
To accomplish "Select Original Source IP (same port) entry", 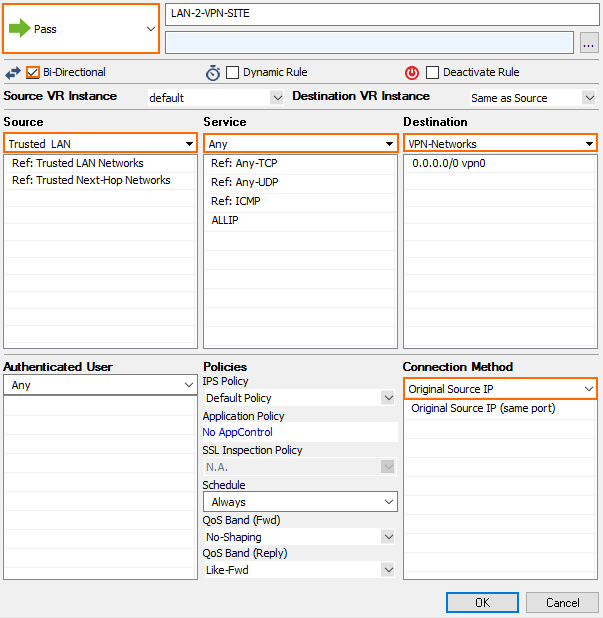I will [500, 408].
